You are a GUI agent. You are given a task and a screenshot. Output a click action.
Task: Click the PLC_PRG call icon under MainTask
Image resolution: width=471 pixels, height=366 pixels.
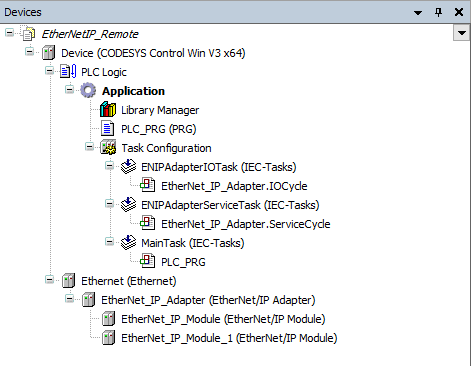[x=148, y=261]
